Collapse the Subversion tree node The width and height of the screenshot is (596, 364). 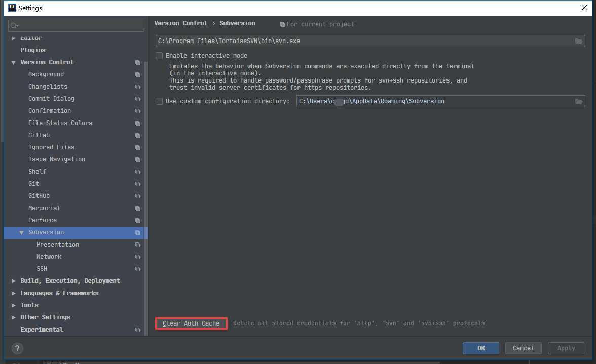21,232
